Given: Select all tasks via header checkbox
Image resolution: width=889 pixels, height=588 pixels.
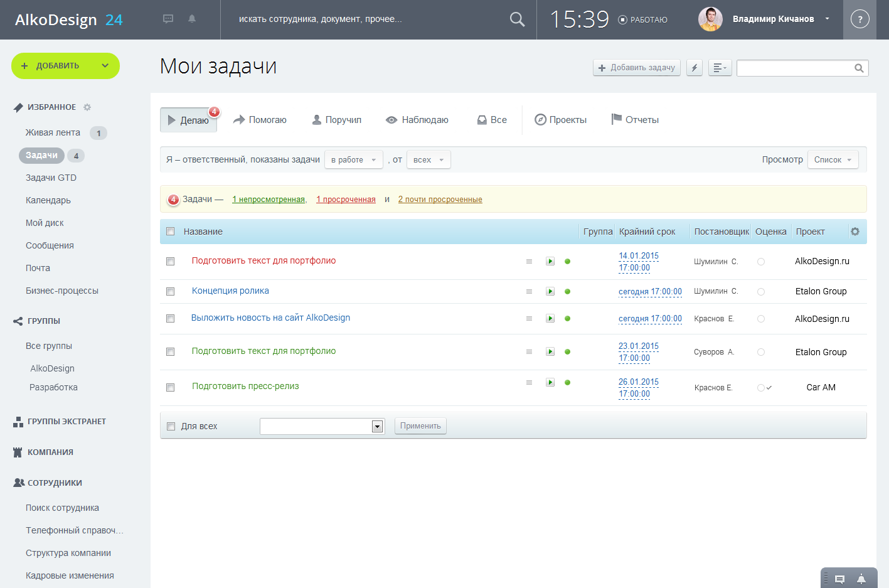Looking at the screenshot, I should pos(170,232).
